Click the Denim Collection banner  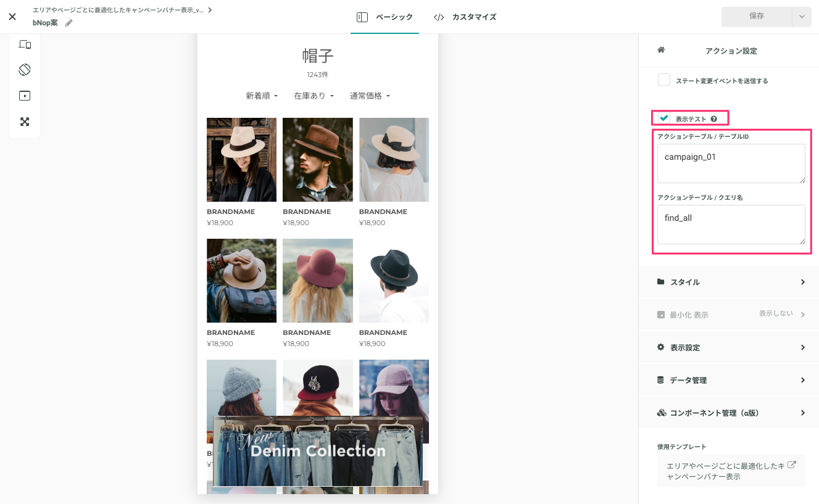[318, 452]
